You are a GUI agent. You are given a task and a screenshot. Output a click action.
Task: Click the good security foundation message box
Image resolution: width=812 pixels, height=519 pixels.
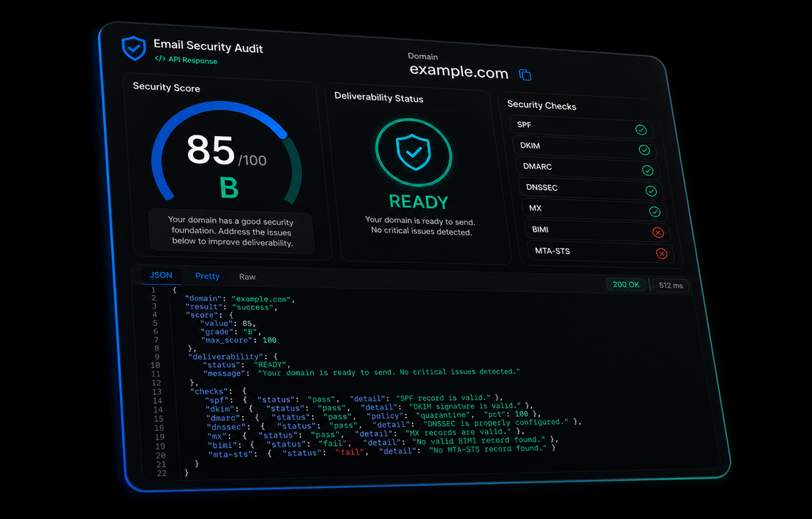pyautogui.click(x=231, y=231)
